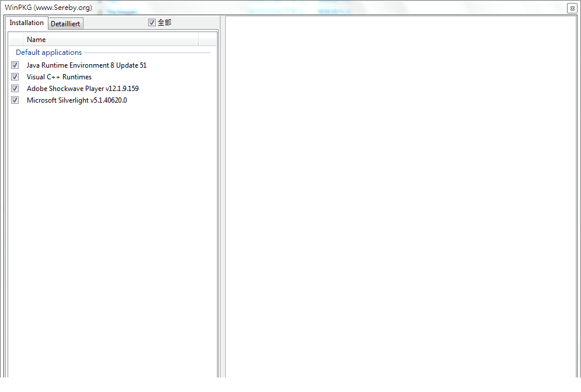The width and height of the screenshot is (581, 392).
Task: Highlight the Microsoft Silverlight row
Action: (77, 100)
